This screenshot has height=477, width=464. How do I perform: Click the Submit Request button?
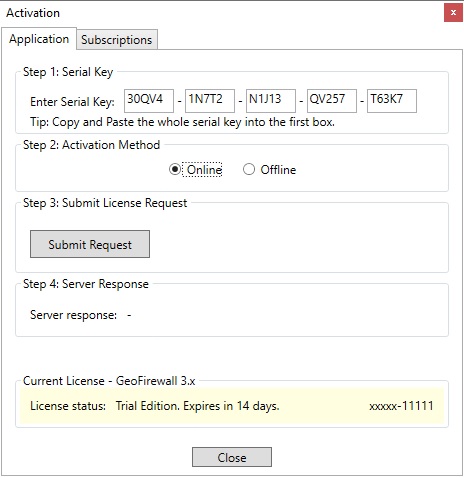[90, 244]
